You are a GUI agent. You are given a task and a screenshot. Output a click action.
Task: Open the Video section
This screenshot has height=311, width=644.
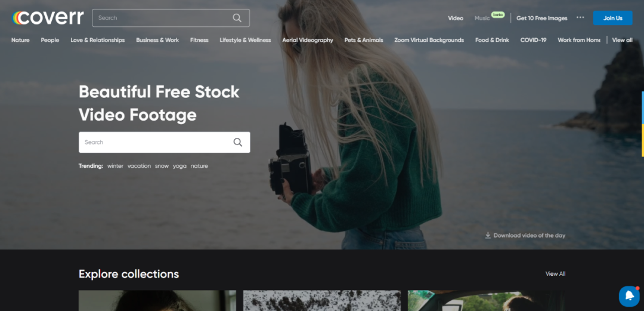click(456, 18)
